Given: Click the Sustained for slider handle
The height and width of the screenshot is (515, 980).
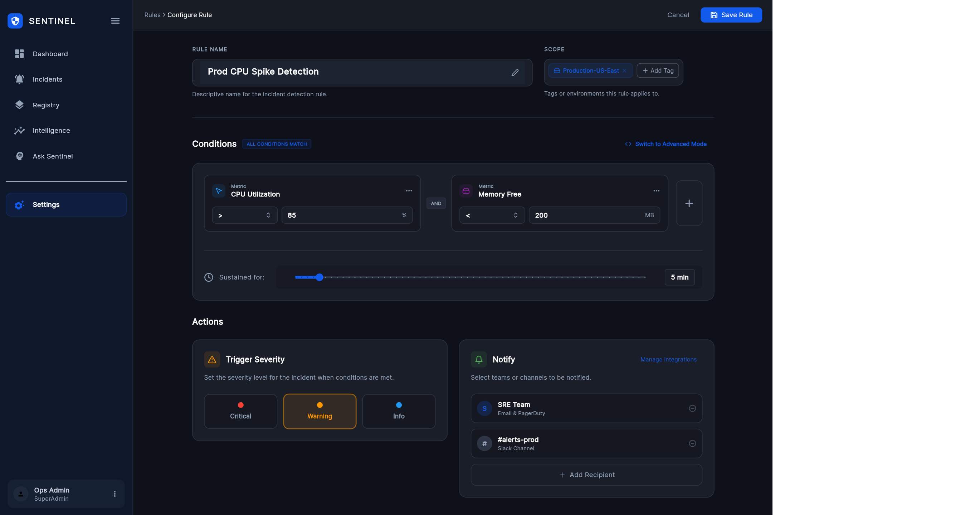Looking at the screenshot, I should tap(320, 277).
